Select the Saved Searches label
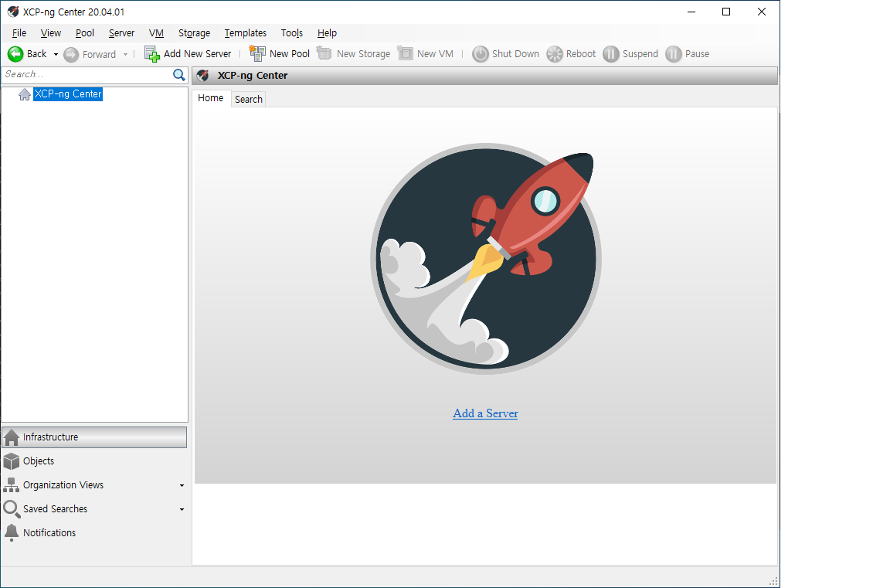890x588 pixels. pos(55,509)
